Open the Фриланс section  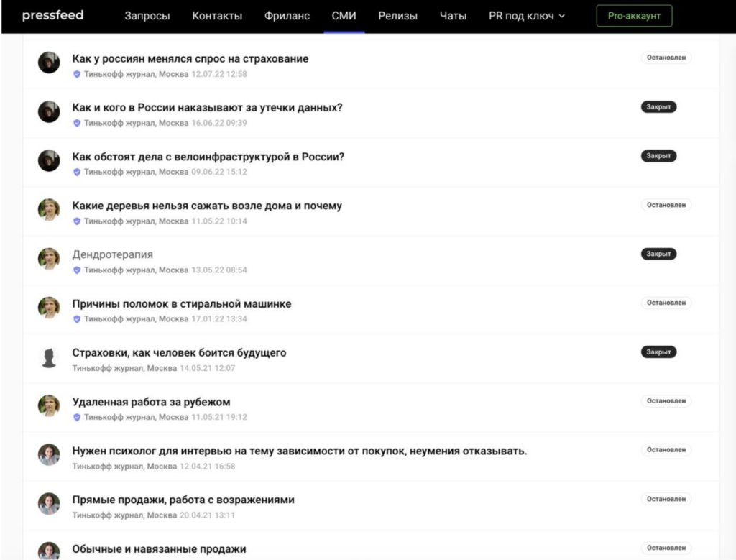(287, 16)
